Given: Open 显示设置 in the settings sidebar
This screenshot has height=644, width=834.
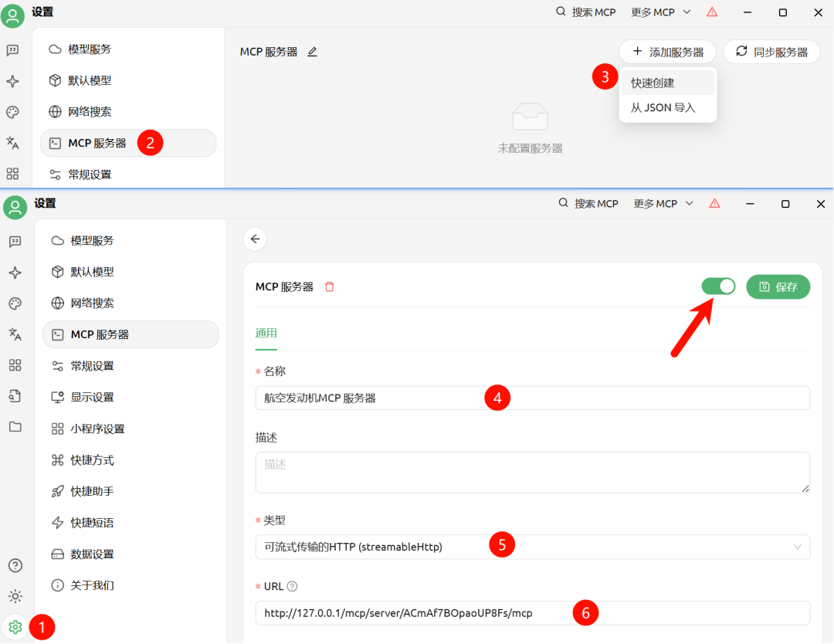Looking at the screenshot, I should [x=131, y=397].
